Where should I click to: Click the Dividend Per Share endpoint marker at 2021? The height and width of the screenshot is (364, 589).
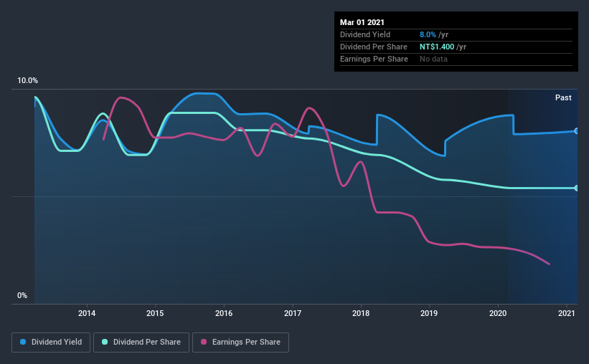(x=576, y=188)
